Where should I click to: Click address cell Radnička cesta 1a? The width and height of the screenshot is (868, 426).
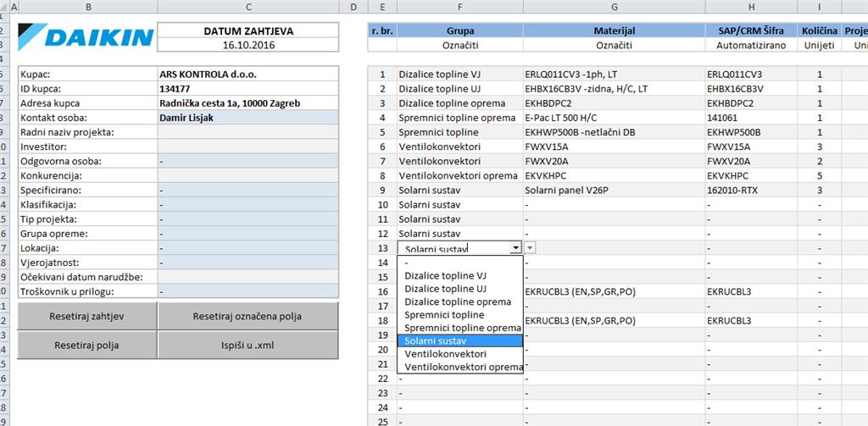pos(248,103)
